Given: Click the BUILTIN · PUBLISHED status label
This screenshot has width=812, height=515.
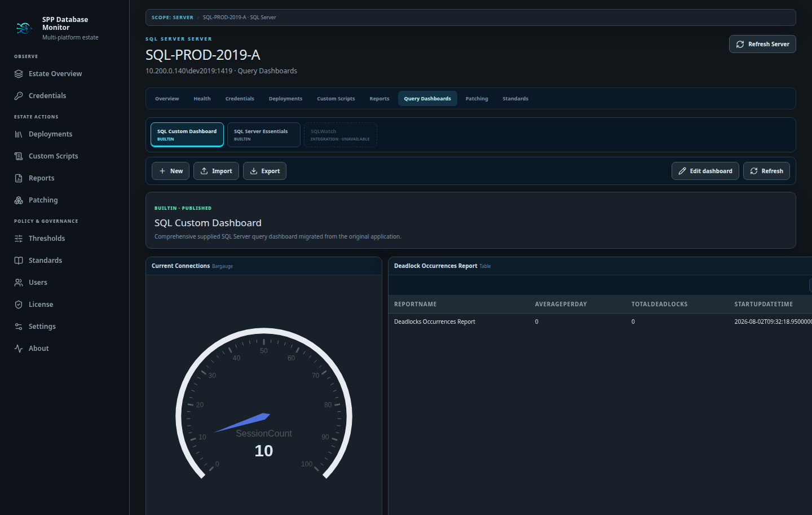Looking at the screenshot, I should coord(183,208).
